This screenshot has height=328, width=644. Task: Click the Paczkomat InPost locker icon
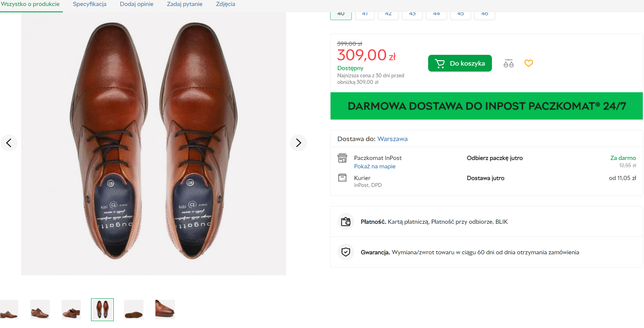[x=342, y=158]
